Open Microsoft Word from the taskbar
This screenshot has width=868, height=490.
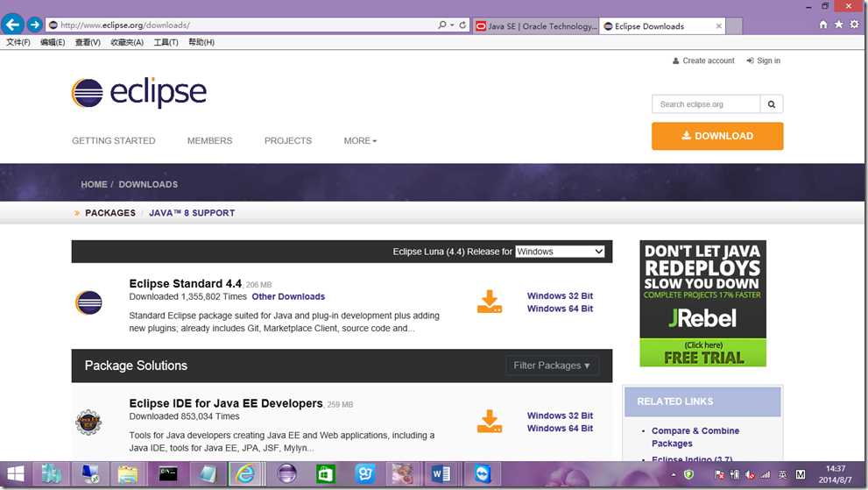(x=441, y=474)
